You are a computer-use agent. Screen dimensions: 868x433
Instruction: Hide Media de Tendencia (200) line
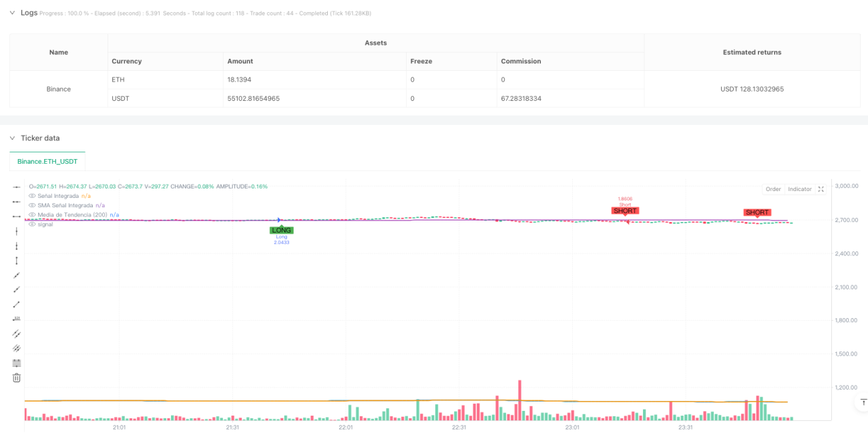(32, 214)
